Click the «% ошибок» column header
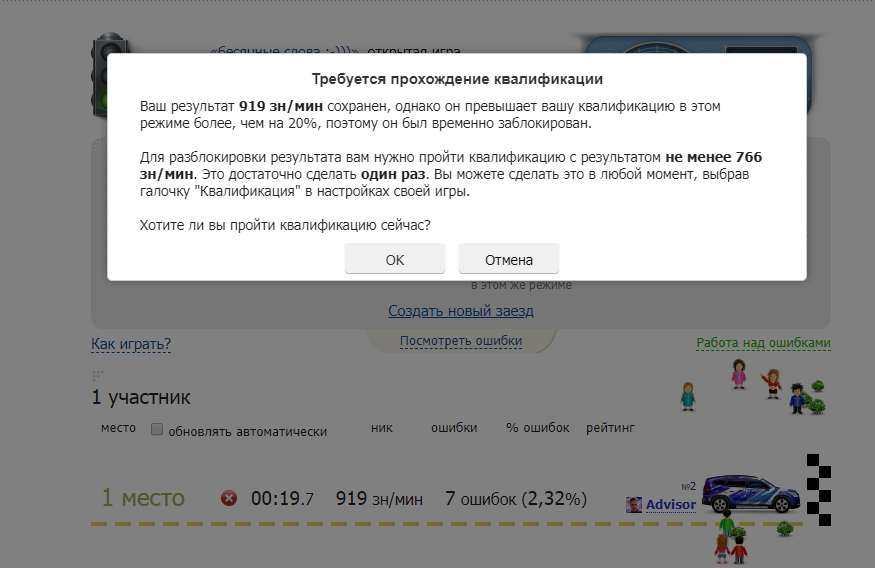The width and height of the screenshot is (875, 568). (x=537, y=428)
